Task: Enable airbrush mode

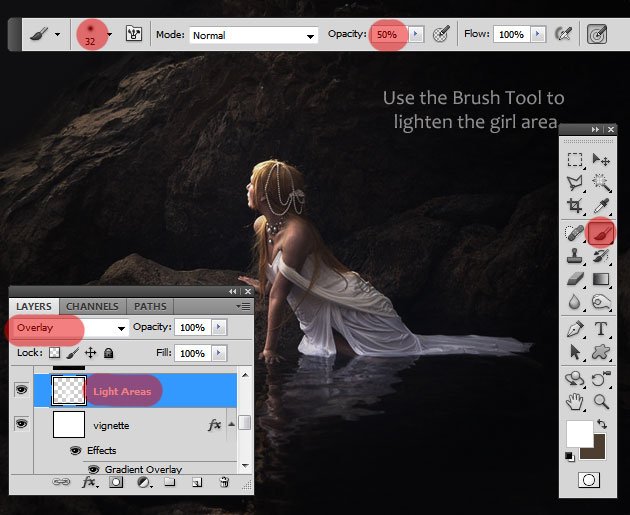Action: [563, 34]
